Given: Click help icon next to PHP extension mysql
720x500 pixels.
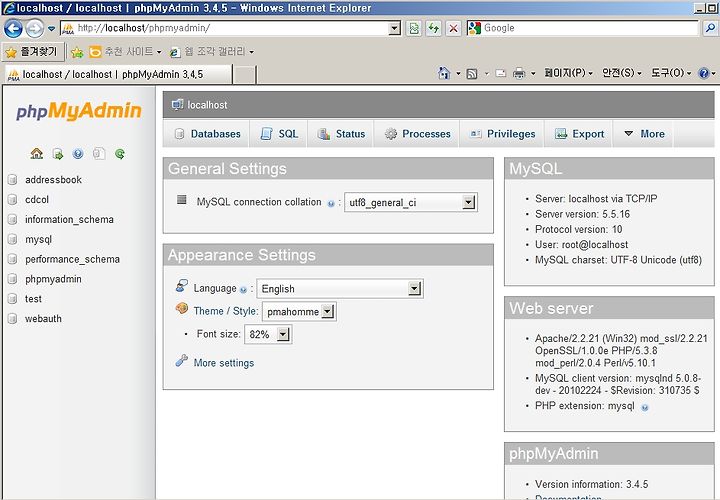Looking at the screenshot, I should [x=645, y=407].
